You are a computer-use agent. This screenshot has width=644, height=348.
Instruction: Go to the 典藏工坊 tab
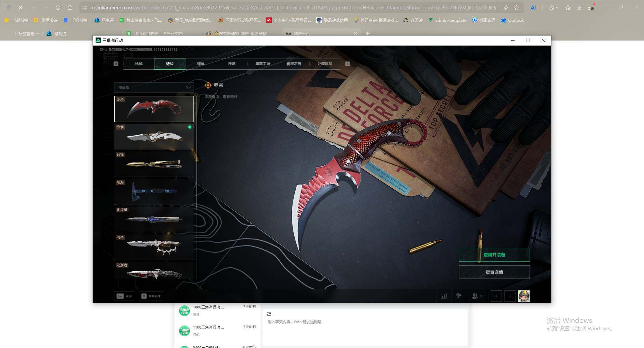tap(263, 64)
